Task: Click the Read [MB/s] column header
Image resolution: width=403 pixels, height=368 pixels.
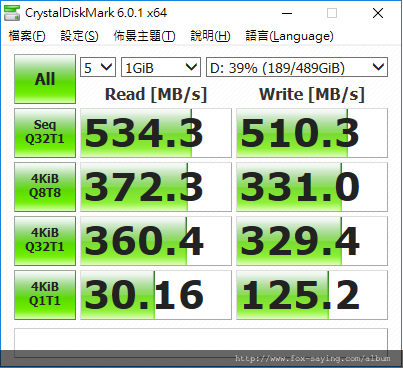Action: [x=156, y=94]
